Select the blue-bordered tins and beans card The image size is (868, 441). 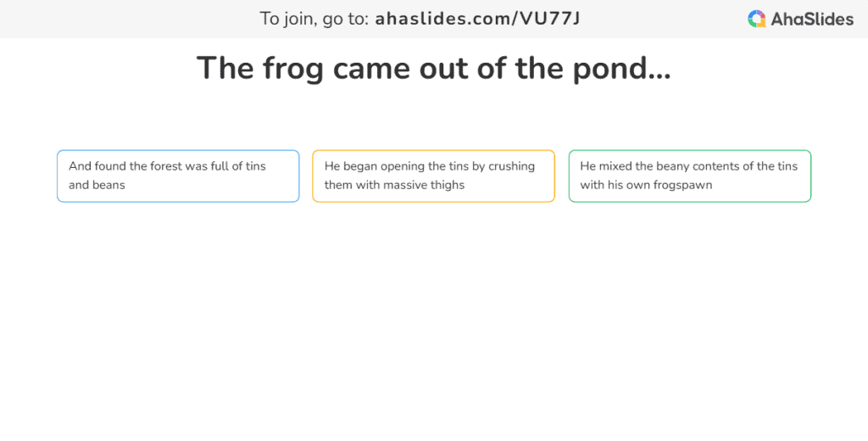pyautogui.click(x=178, y=176)
